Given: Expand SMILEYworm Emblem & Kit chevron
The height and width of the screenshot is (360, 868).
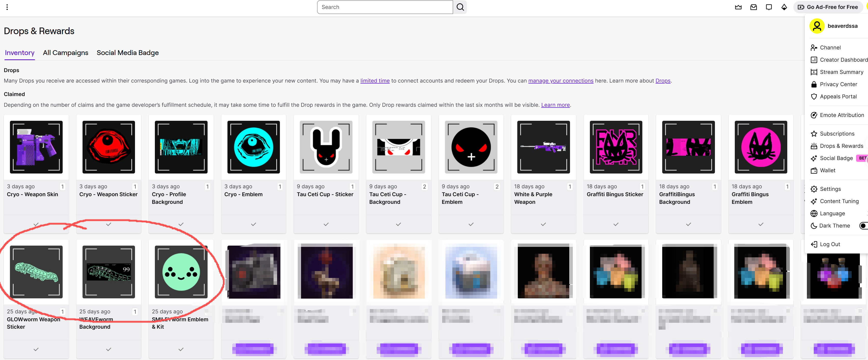Looking at the screenshot, I should pyautogui.click(x=181, y=349).
